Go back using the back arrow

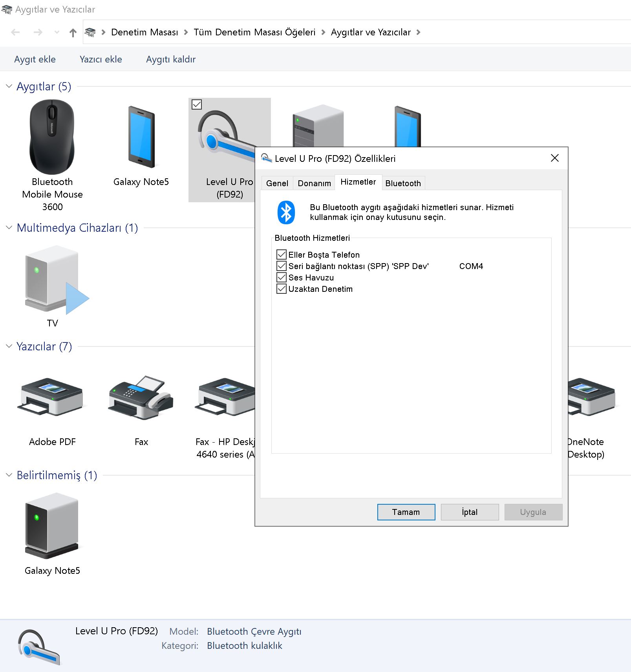(15, 32)
